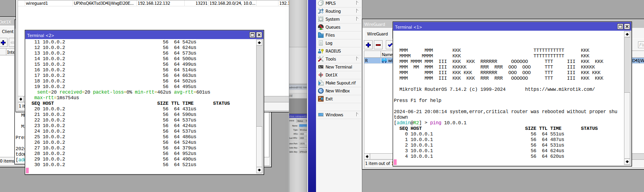Click ping row seq 28 with 952us

tap(115, 153)
